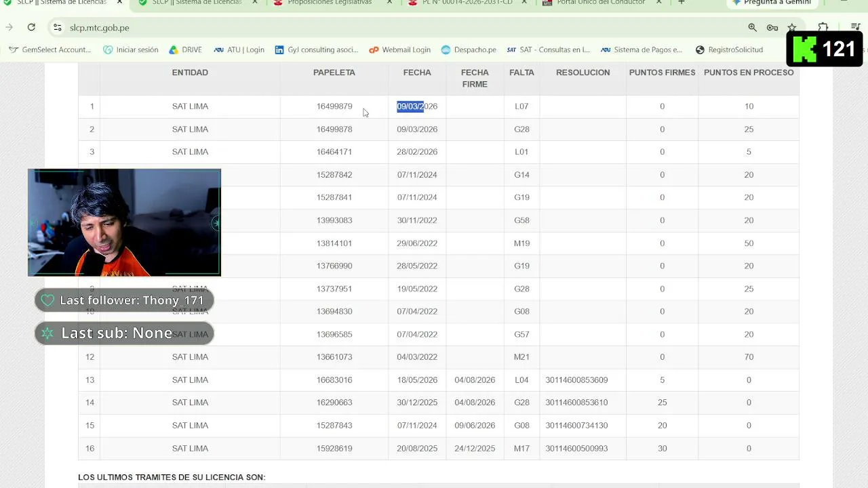Click the Pregunta a Gemini button
868x488 pixels.
click(772, 3)
